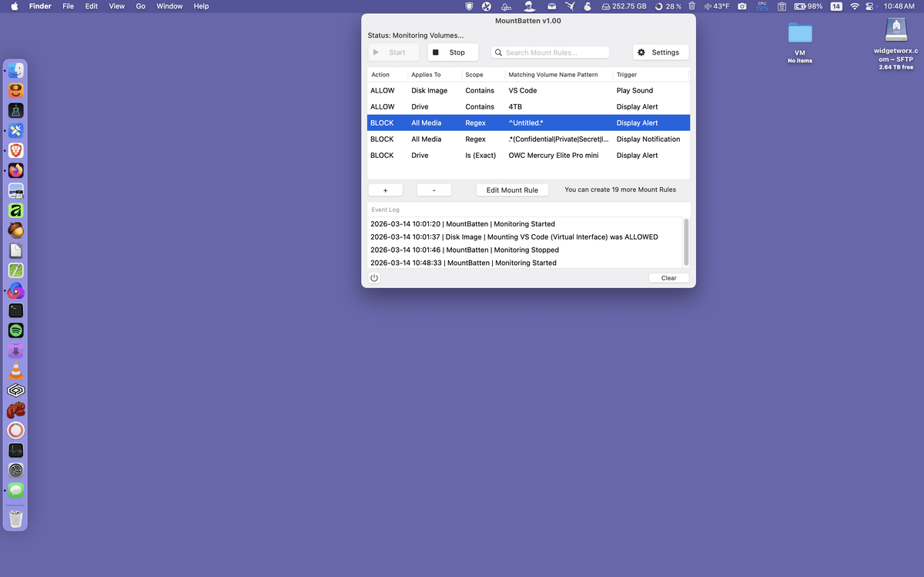Stop volume monitoring with the Stop button
924x577 pixels.
[x=453, y=52]
